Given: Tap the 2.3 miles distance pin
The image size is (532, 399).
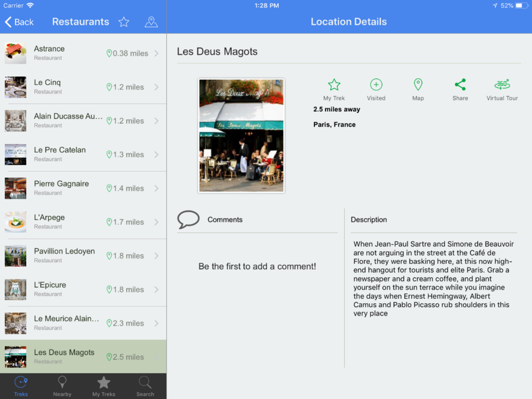Looking at the screenshot, I should [109, 323].
